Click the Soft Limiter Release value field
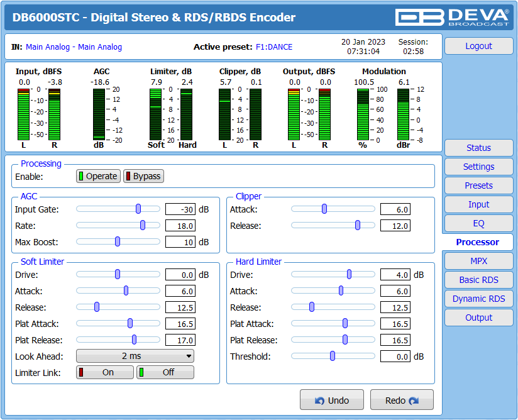518x420 pixels. pyautogui.click(x=180, y=307)
